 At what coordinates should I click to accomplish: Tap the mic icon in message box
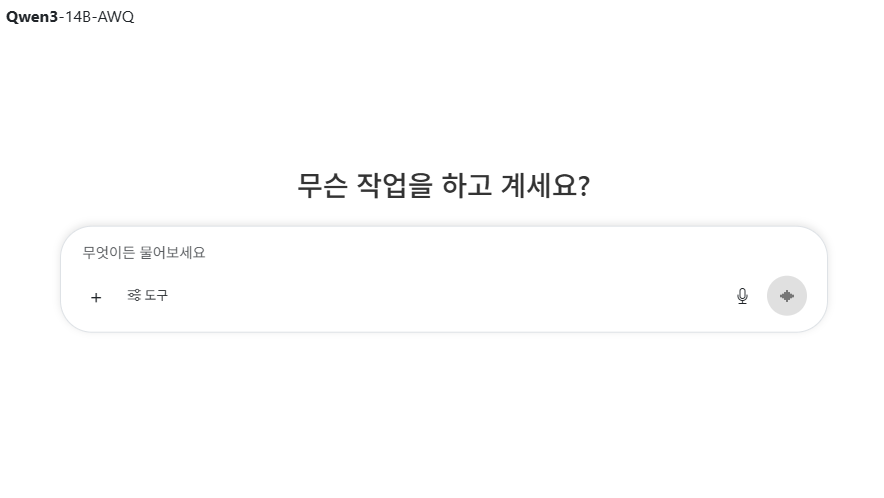click(742, 296)
